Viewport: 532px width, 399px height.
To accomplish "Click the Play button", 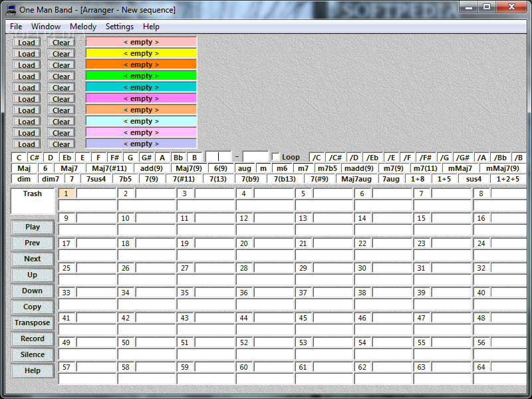I will click(33, 227).
